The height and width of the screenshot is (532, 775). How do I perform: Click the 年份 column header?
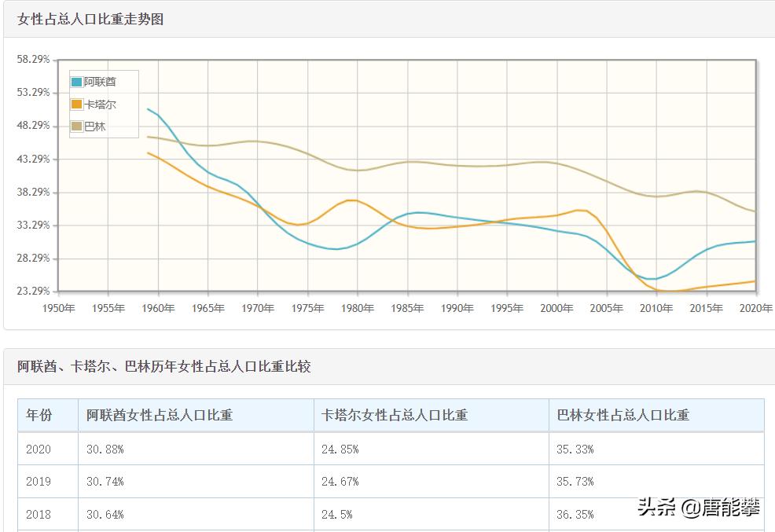tap(42, 416)
